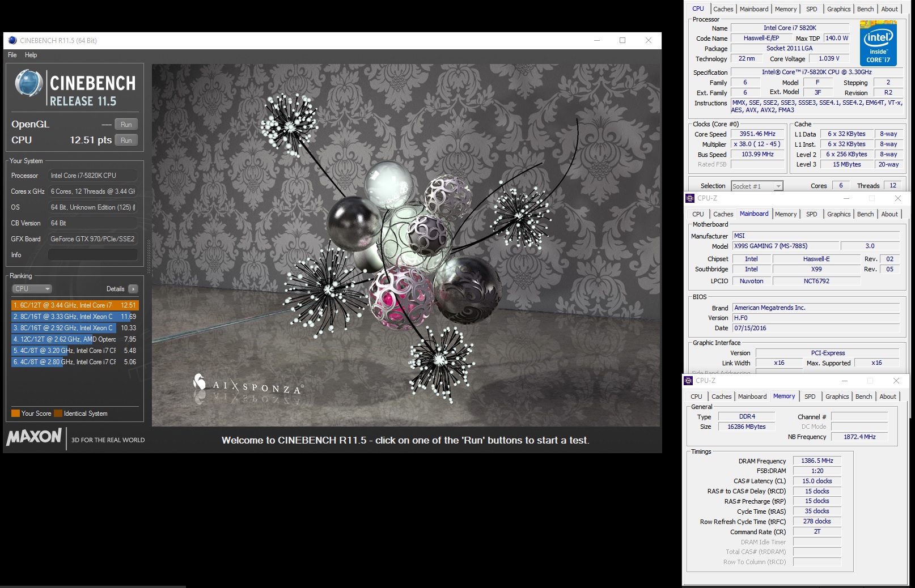The width and height of the screenshot is (915, 588).
Task: Click the CAS# Latency 15.0 clocks value
Action: tap(817, 482)
